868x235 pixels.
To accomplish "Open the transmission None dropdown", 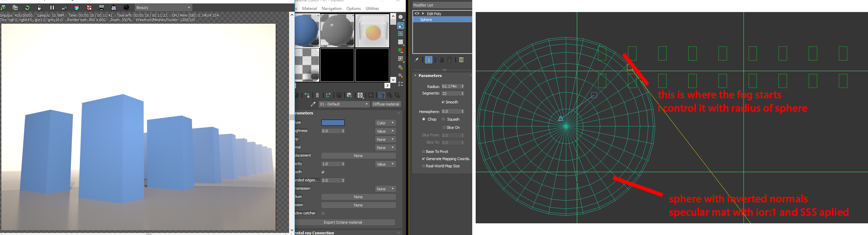I will (385, 189).
